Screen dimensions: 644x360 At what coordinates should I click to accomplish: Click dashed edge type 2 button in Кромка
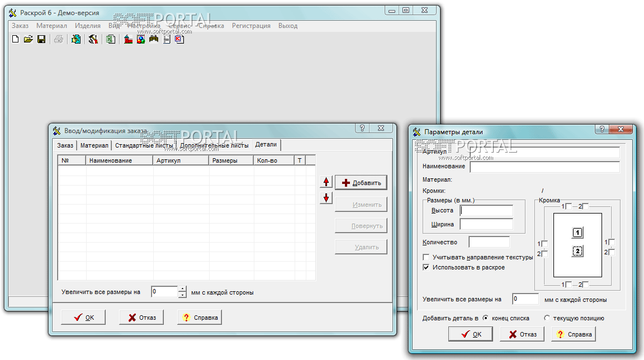577,251
